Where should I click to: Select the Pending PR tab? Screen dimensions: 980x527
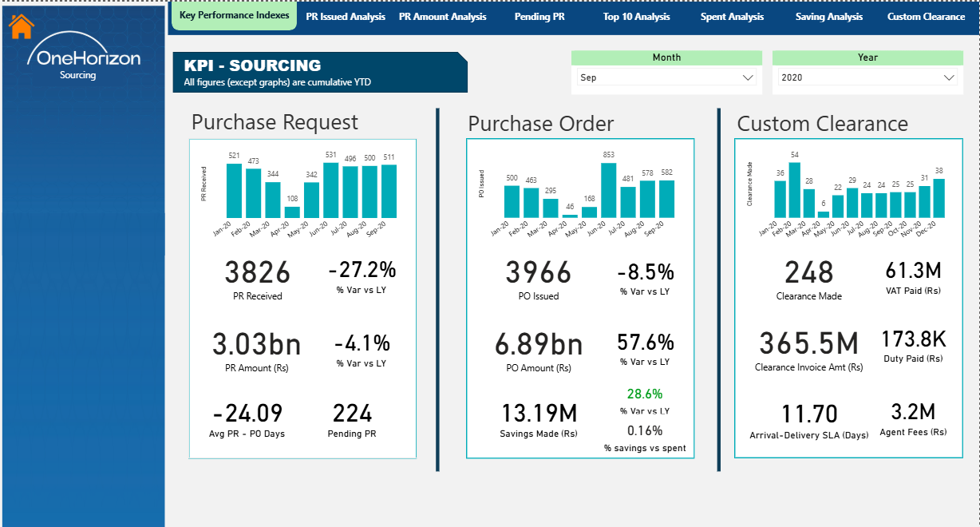click(x=539, y=16)
